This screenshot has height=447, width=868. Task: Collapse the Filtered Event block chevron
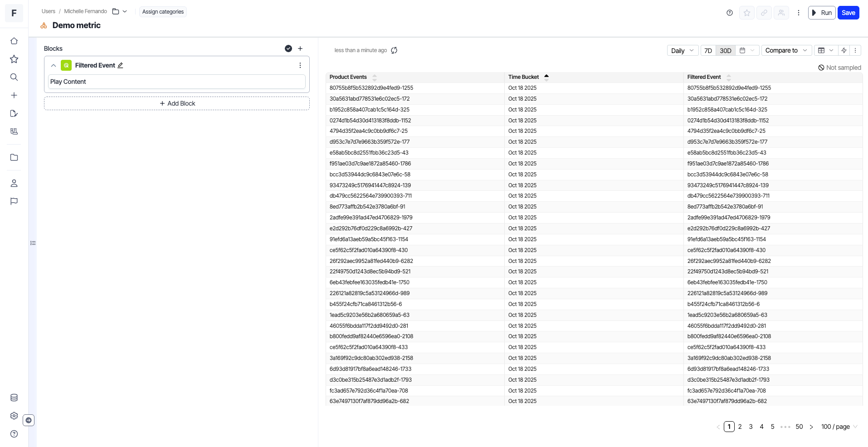point(54,65)
